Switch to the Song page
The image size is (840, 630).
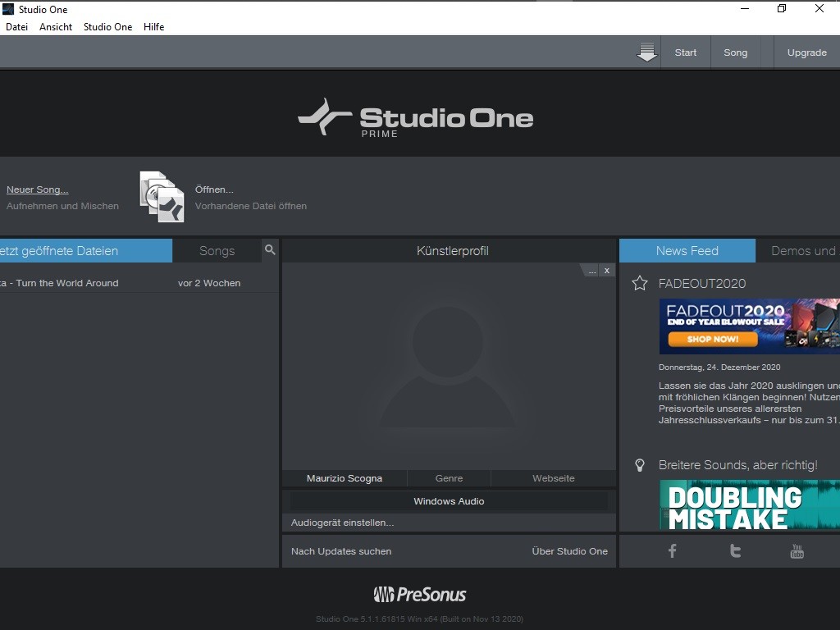click(x=736, y=52)
